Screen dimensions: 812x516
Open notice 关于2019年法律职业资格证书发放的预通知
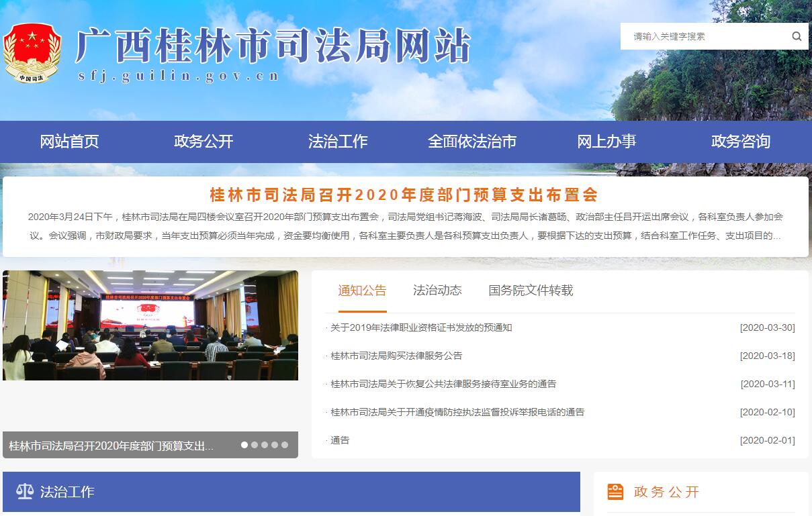pyautogui.click(x=421, y=327)
